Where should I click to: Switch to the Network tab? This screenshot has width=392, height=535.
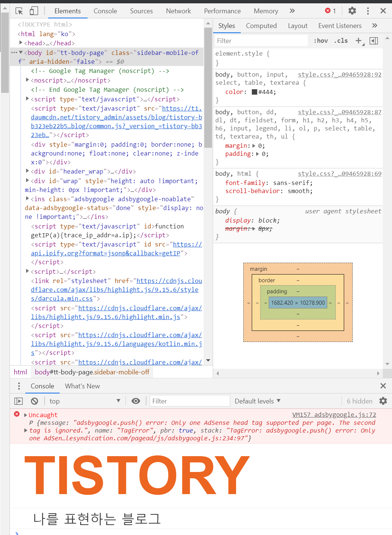click(178, 11)
